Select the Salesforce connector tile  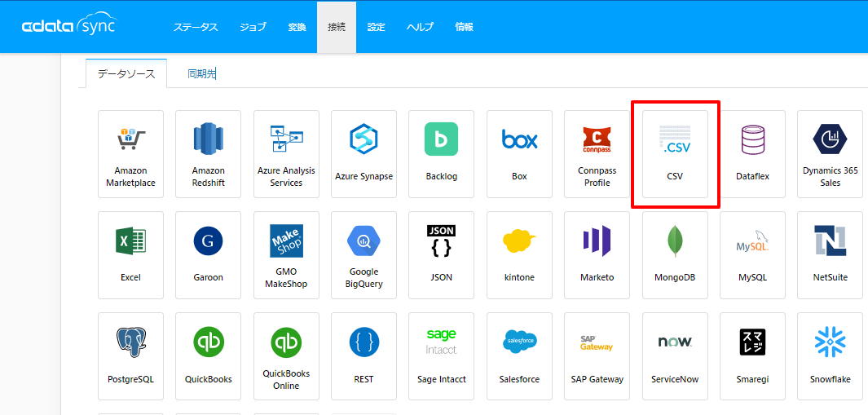[x=519, y=356]
